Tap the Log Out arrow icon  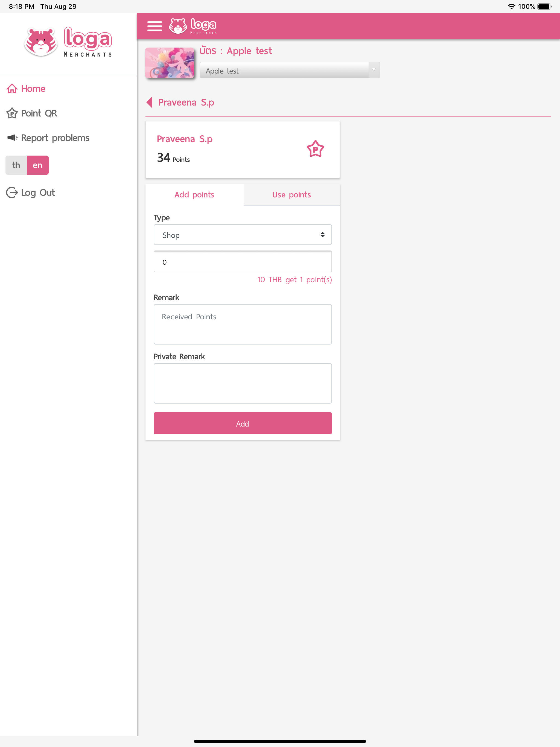[12, 192]
